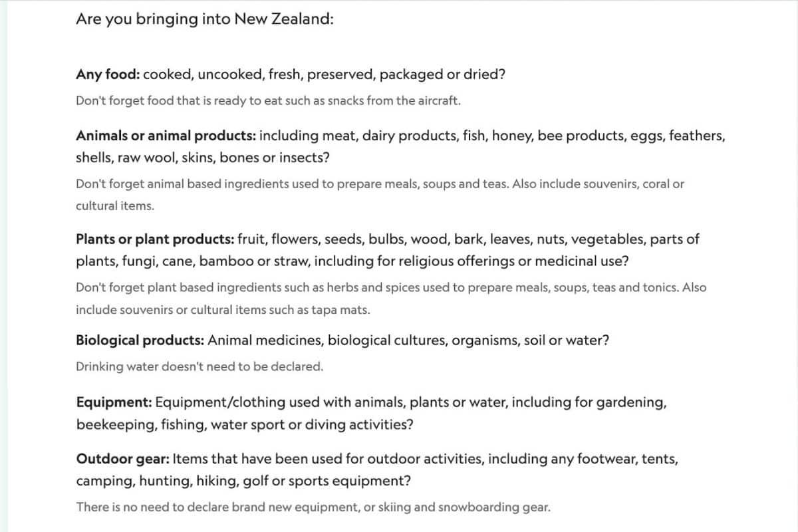Screen dimensions: 798x532
Task: Click the tapa mats hint line
Action: (223, 310)
